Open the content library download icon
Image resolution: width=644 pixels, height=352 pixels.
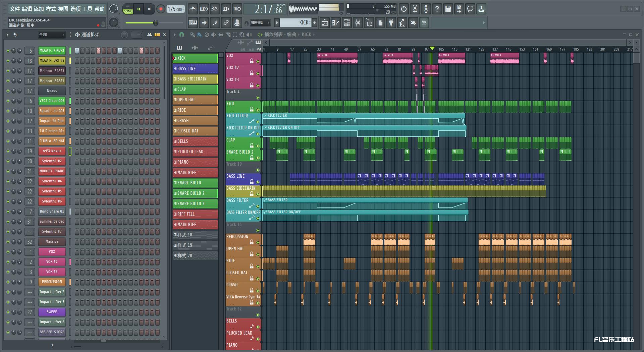pyautogui.click(x=481, y=9)
